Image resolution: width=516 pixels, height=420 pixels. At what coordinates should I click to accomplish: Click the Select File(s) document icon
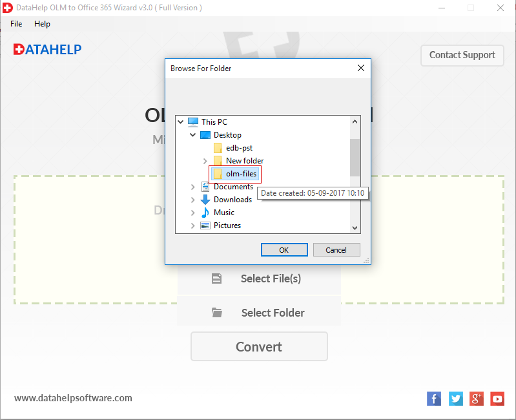click(216, 278)
